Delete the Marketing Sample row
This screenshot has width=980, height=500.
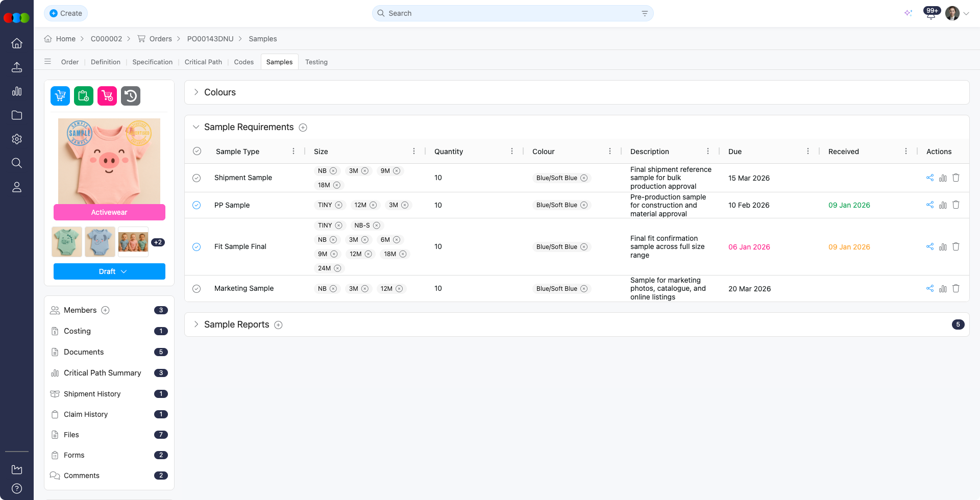pyautogui.click(x=955, y=288)
